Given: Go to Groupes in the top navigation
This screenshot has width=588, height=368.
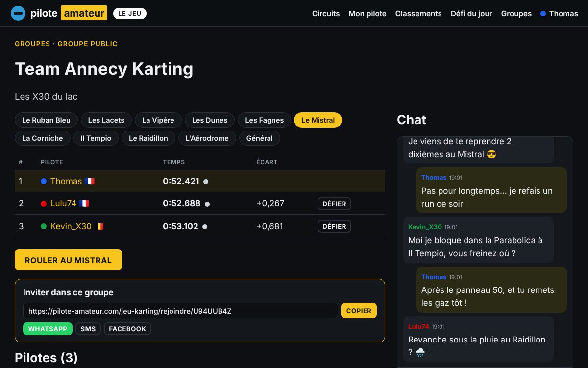Looking at the screenshot, I should coord(516,14).
